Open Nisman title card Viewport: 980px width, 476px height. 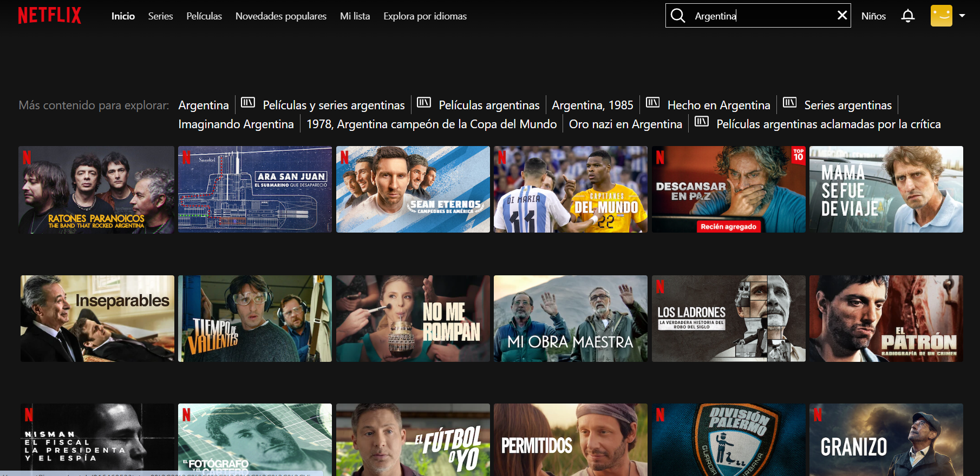click(97, 440)
